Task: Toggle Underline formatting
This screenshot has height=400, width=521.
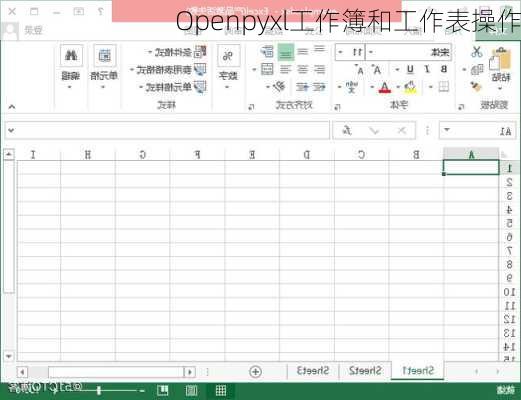Action: [410, 69]
